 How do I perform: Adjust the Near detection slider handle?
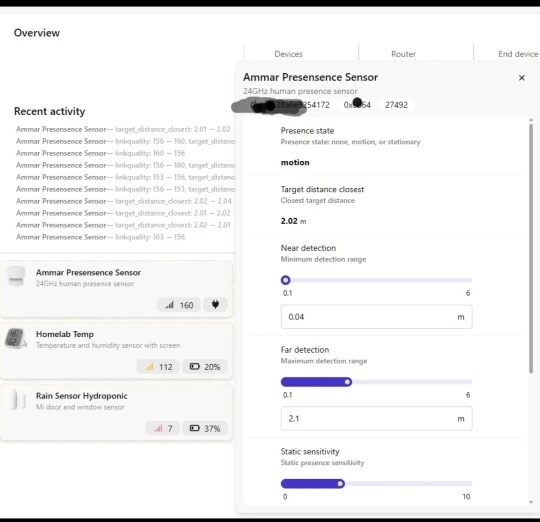click(x=285, y=280)
